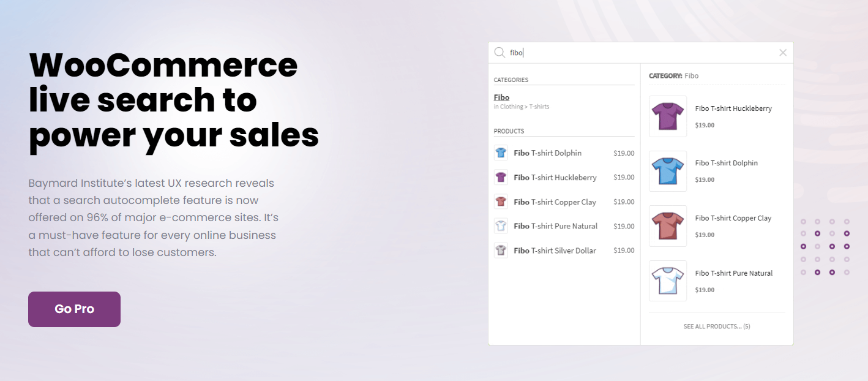This screenshot has width=868, height=381.
Task: Open 'Fibo T-shirt Copper Clay' title in category panel
Action: [x=733, y=218]
